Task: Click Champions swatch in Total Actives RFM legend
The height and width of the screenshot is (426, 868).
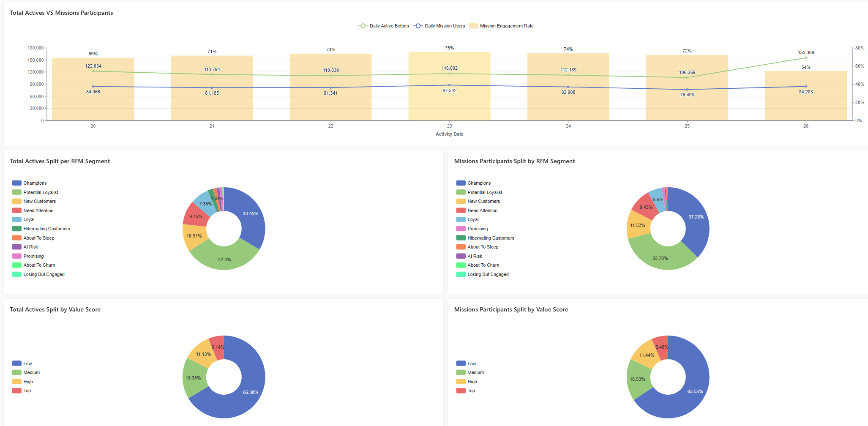Action: [17, 183]
